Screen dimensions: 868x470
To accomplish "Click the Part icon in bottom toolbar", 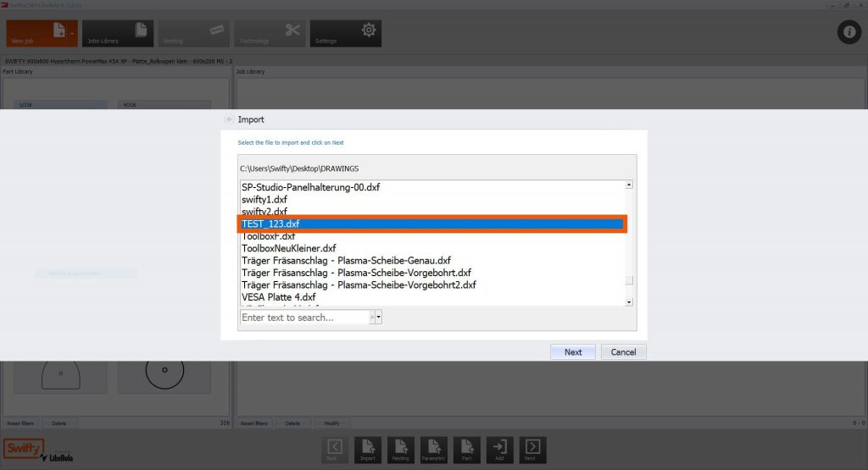I will point(466,450).
